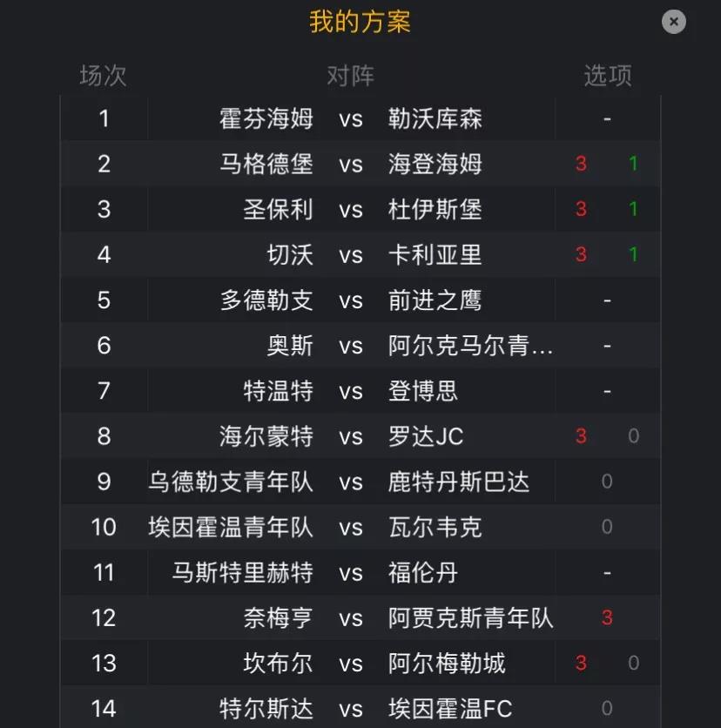This screenshot has height=728, width=721.
Task: Select option 0 for 乌德勒支青年队 match
Action: click(607, 482)
